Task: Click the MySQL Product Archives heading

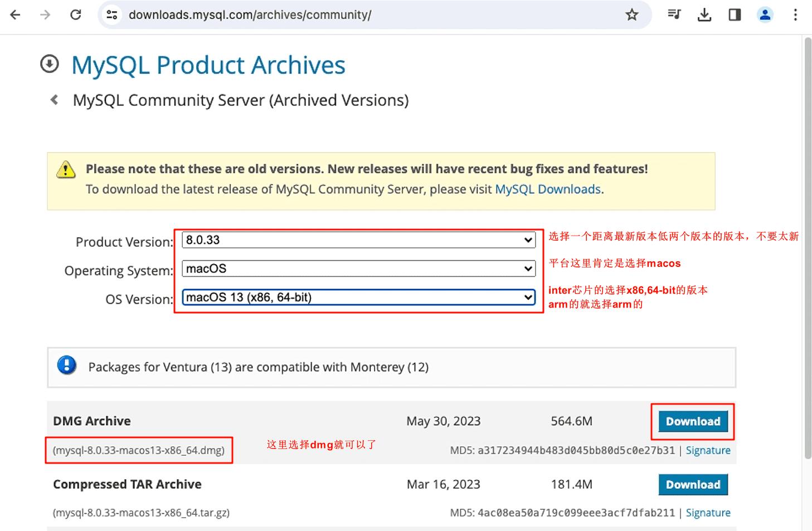Action: point(208,65)
